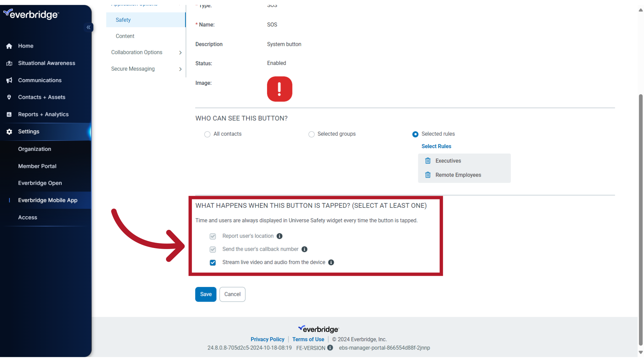Click the Reports + Analytics icon

[x=9, y=114]
